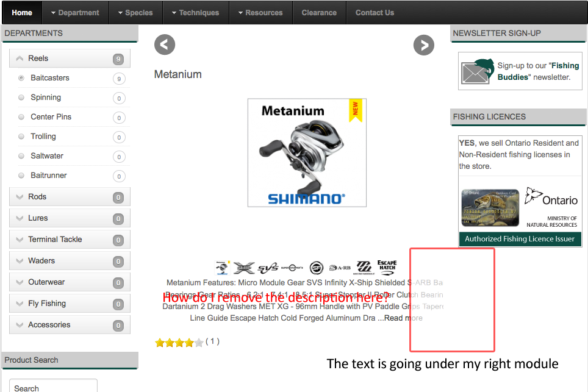Click the Authorized Fishing Licence Issuer banner
The width and height of the screenshot is (588, 392).
520,239
